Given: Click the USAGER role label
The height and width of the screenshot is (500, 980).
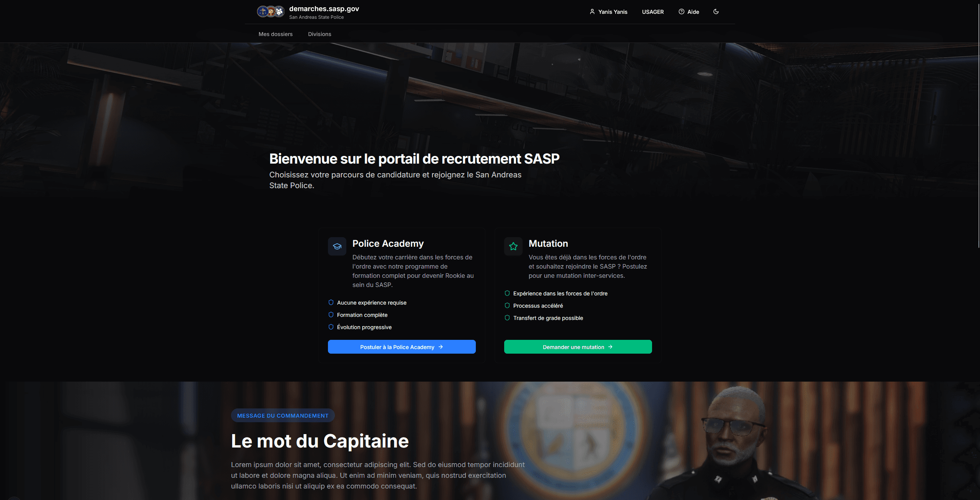Looking at the screenshot, I should pyautogui.click(x=653, y=12).
